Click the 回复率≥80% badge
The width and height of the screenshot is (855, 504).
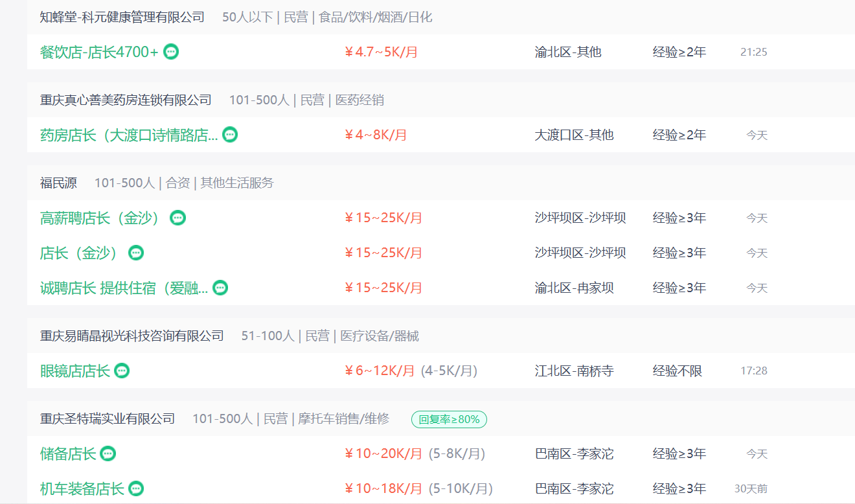[x=449, y=419]
